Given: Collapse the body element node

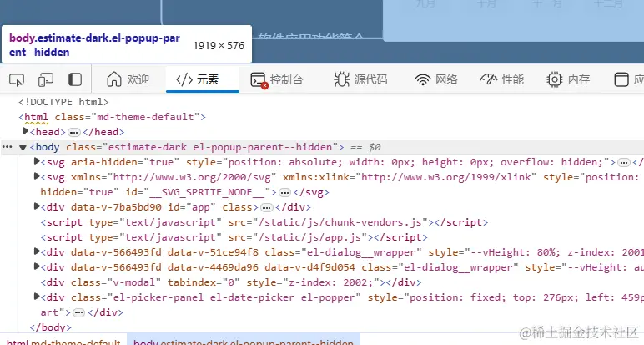Looking at the screenshot, I should tap(23, 147).
